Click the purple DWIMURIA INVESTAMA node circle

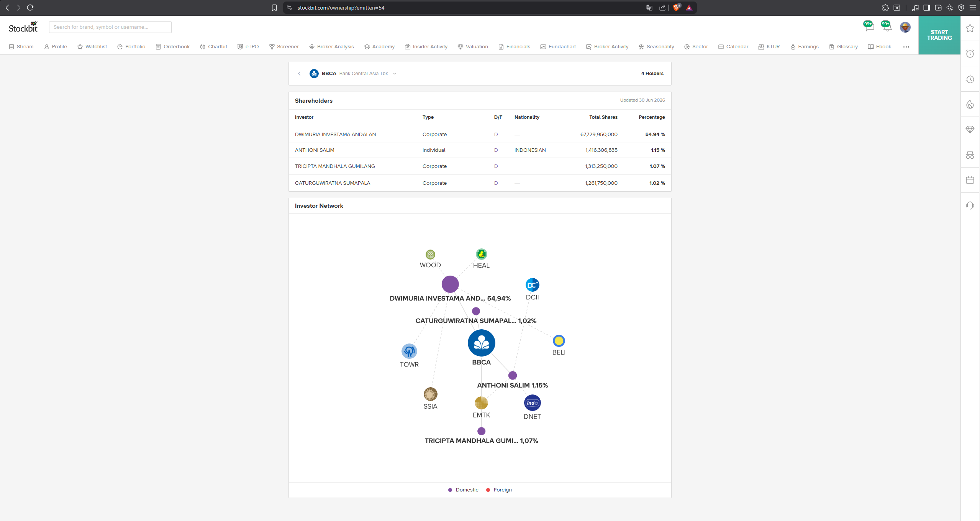(x=450, y=284)
